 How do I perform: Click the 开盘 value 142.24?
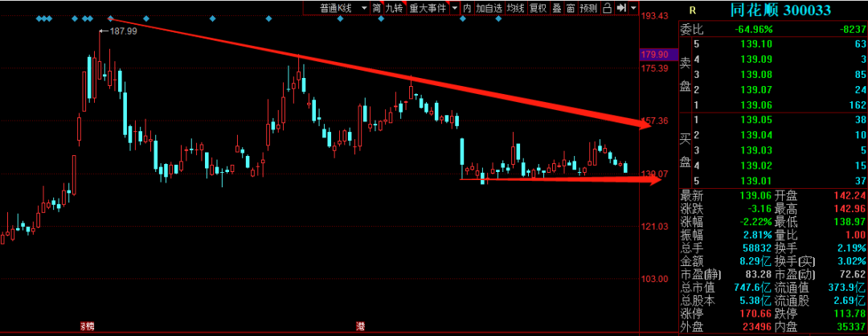pyautogui.click(x=850, y=195)
